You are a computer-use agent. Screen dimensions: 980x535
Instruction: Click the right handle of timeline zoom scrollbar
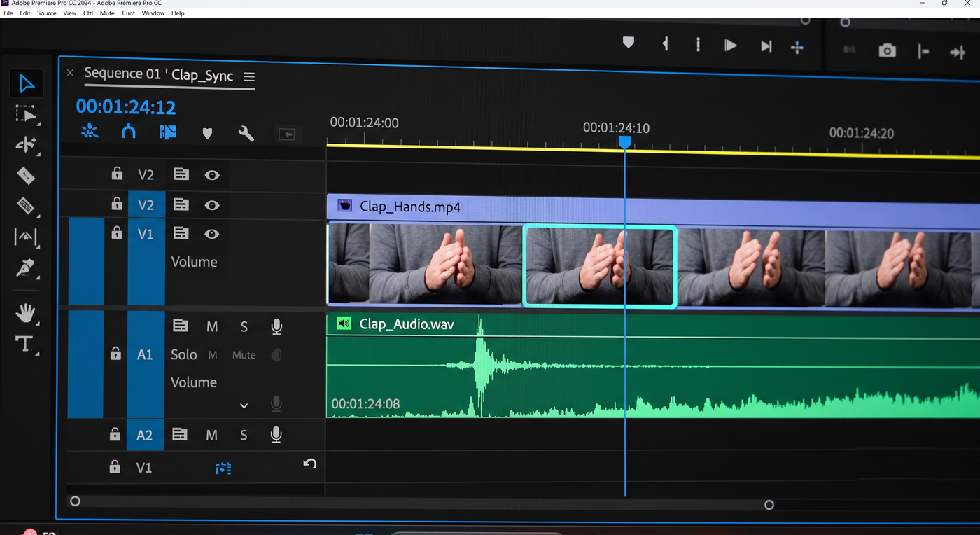(x=769, y=505)
